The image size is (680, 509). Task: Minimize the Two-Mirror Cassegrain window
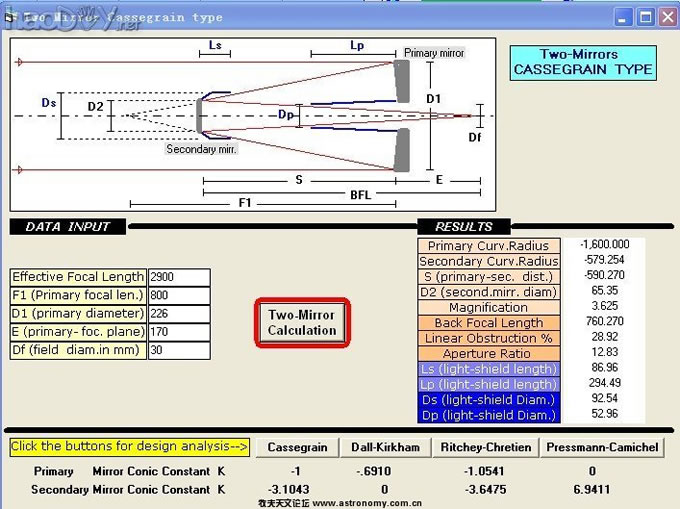pyautogui.click(x=624, y=17)
